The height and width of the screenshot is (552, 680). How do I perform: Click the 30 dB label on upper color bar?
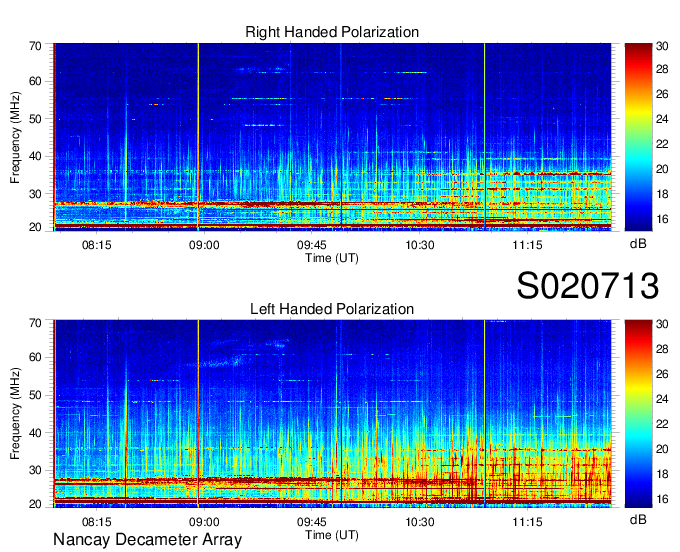pyautogui.click(x=662, y=46)
